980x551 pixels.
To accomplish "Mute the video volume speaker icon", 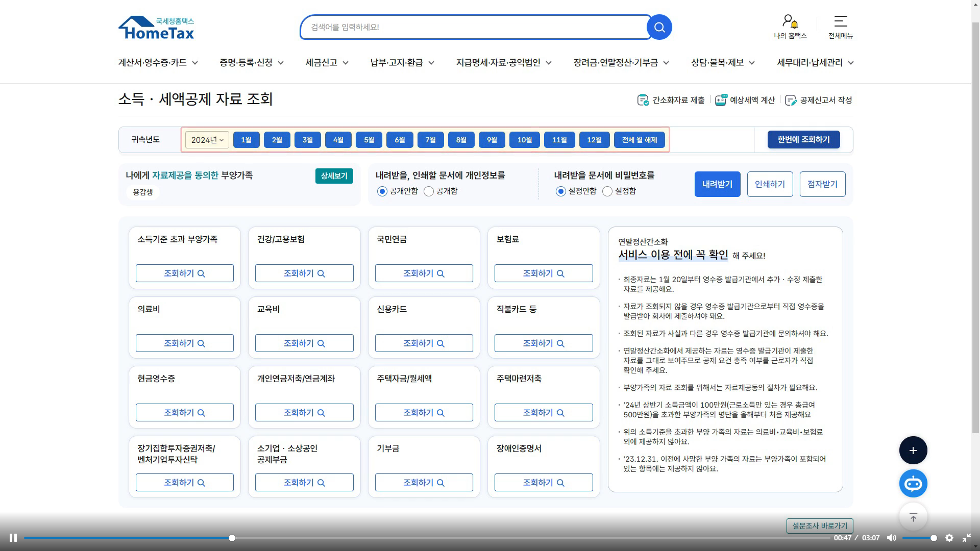I will pyautogui.click(x=891, y=538).
